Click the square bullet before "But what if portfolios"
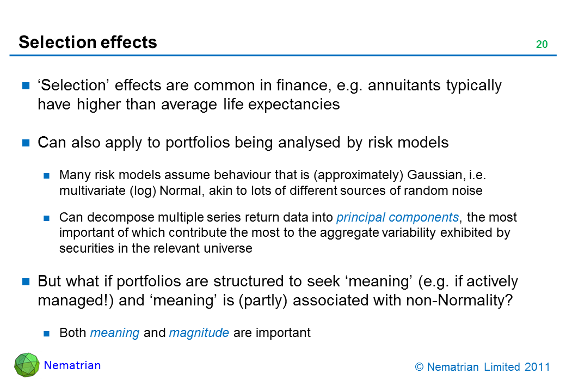 pos(26,282)
